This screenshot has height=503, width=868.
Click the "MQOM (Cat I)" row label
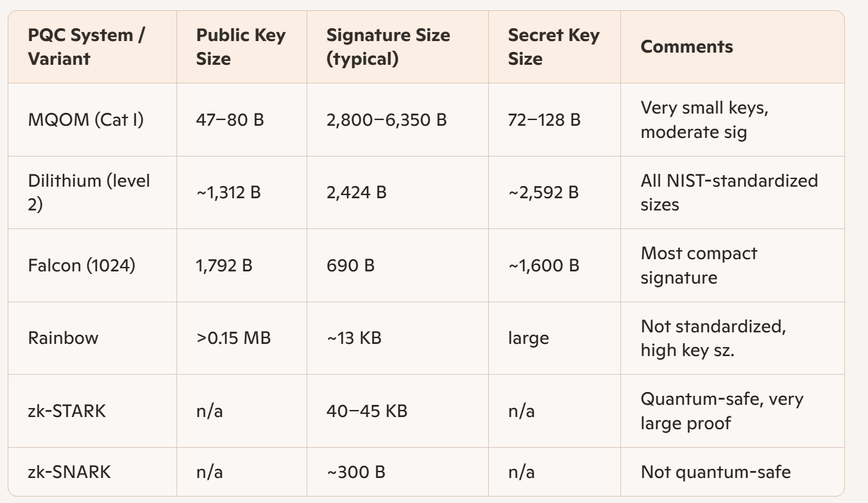(86, 120)
